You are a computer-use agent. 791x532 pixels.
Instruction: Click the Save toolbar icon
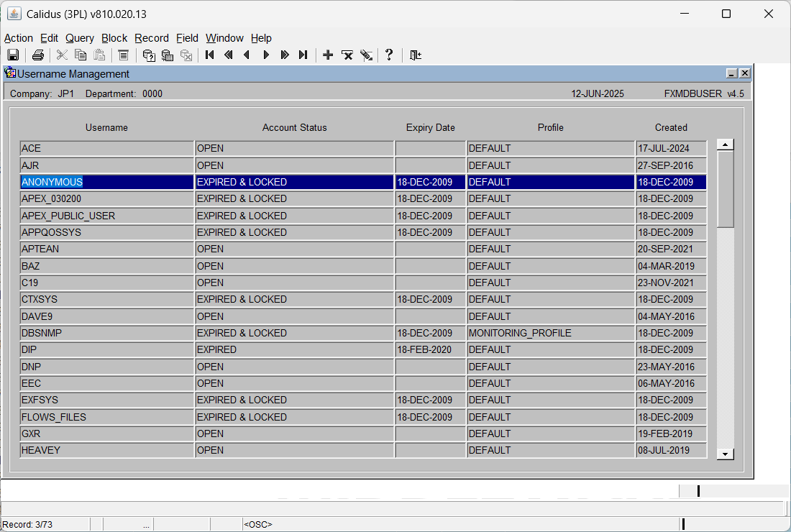[13, 55]
